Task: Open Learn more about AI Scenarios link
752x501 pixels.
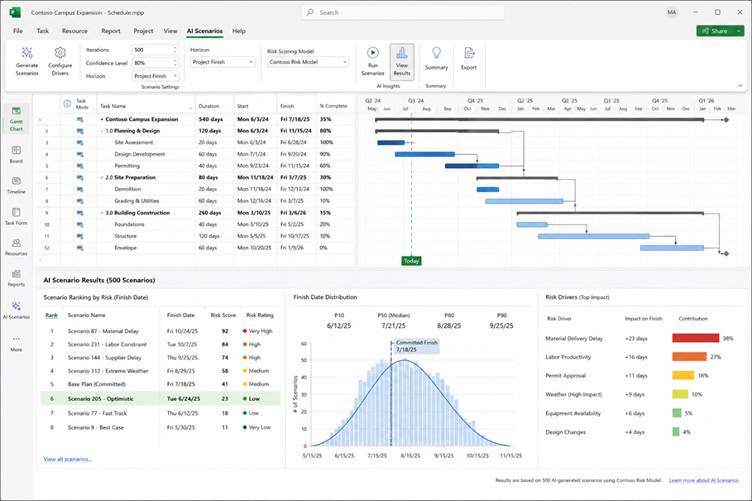Action: tap(704, 480)
